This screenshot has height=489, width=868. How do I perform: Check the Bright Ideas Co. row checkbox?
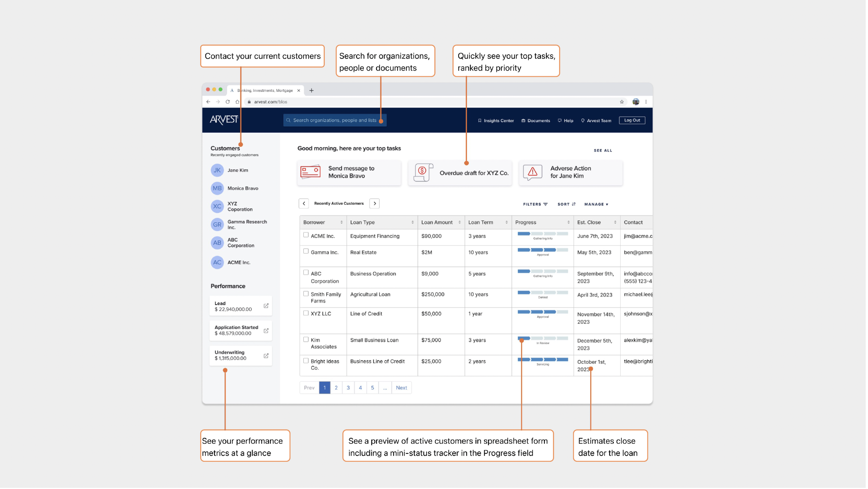tap(306, 361)
